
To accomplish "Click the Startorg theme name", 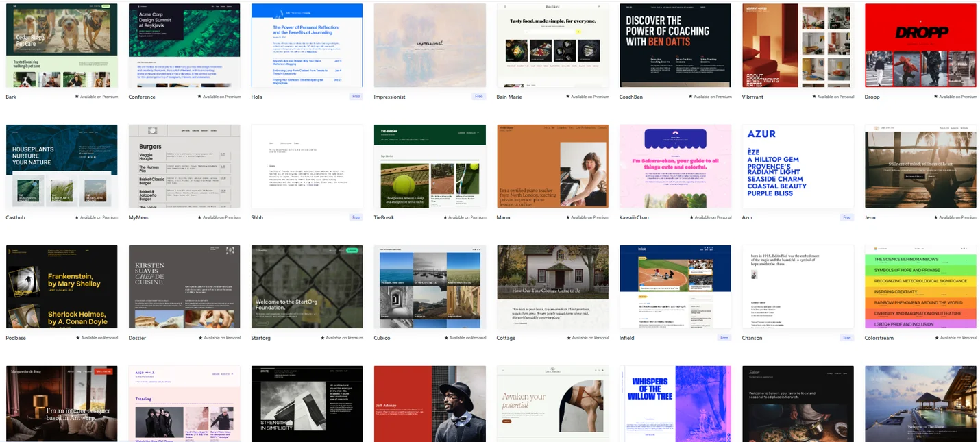I will coord(260,338).
